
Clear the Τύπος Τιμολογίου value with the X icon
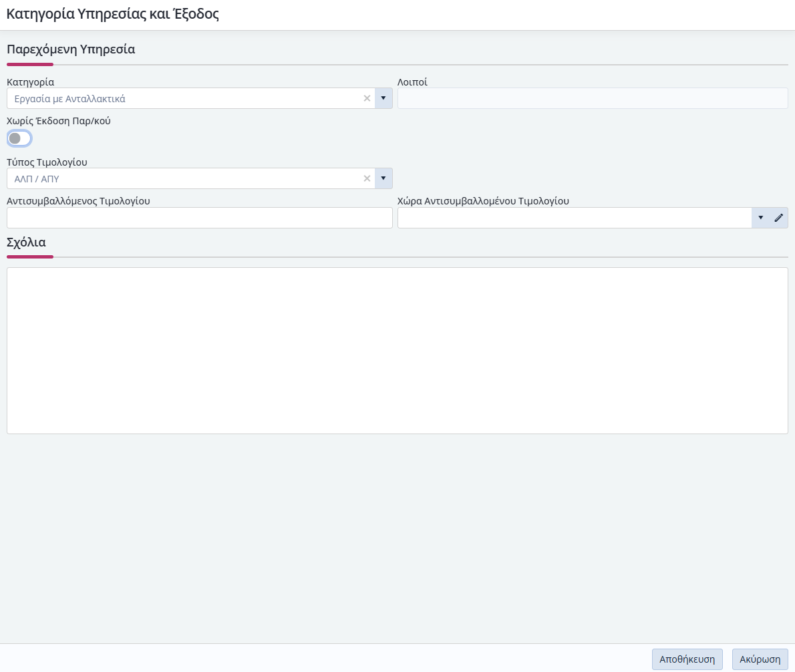(367, 178)
